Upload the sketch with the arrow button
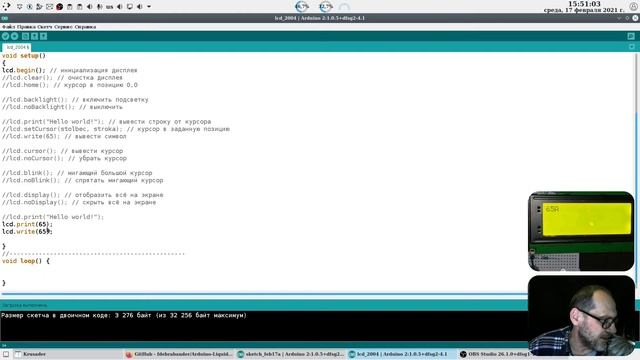The height and width of the screenshot is (360, 640). (x=15, y=36)
